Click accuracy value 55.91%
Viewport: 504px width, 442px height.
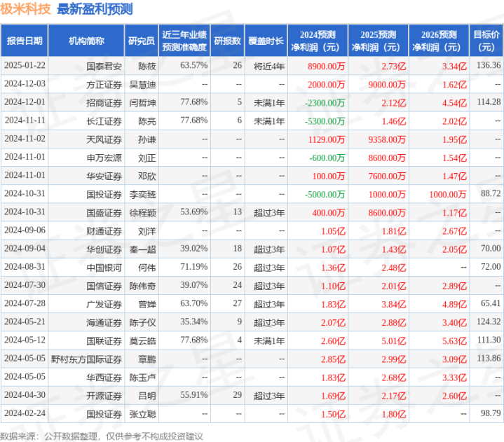coord(194,395)
